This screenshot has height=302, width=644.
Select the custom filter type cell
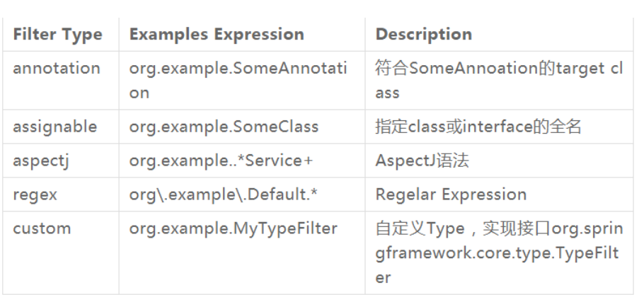coord(42,228)
